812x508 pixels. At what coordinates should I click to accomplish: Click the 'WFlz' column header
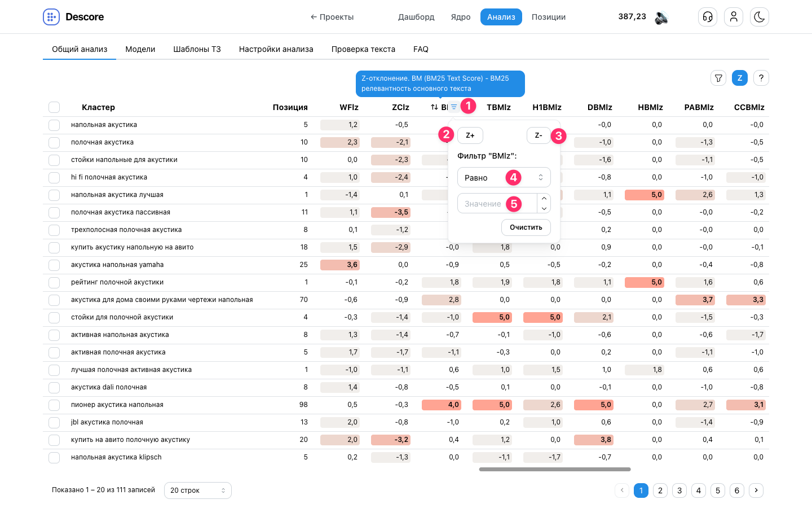349,107
